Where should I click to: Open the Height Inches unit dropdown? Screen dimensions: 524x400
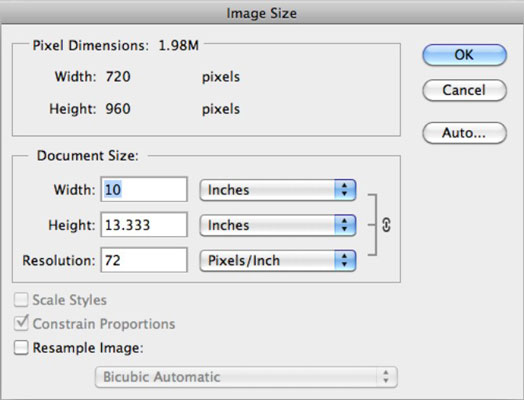278,225
